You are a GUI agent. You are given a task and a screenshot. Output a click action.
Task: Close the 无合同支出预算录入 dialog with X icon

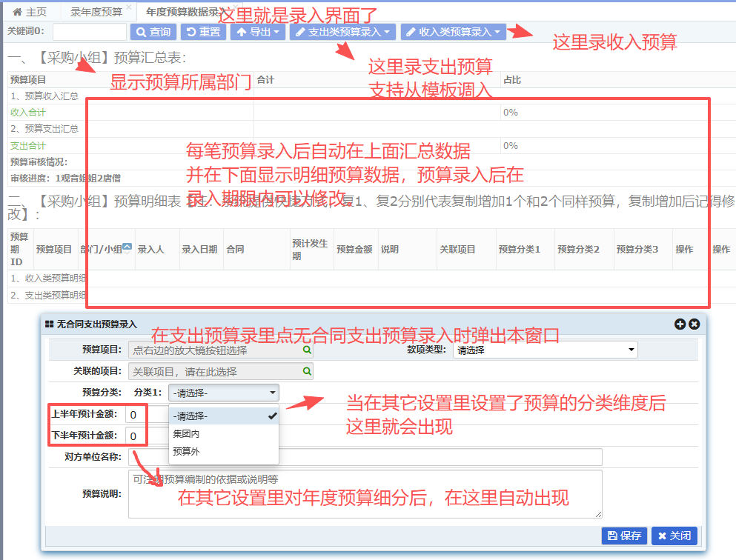(694, 324)
